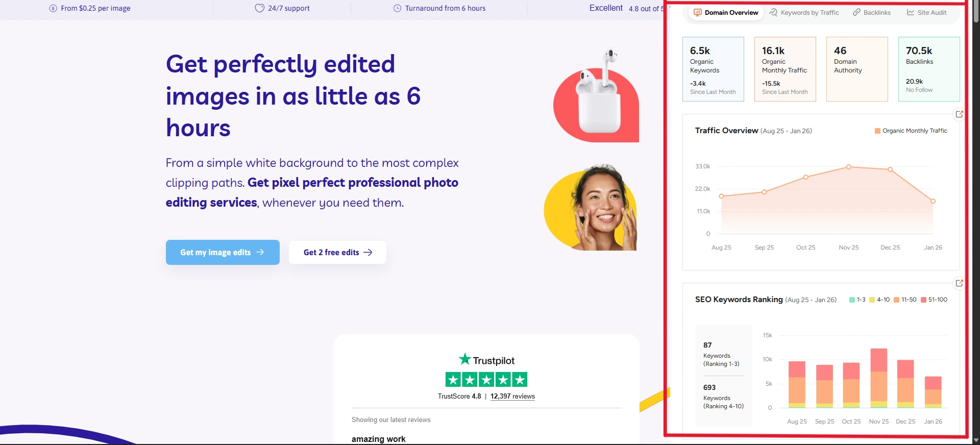The width and height of the screenshot is (980, 445).
Task: Click the clock icon beside Turnaround text
Action: 397,8
